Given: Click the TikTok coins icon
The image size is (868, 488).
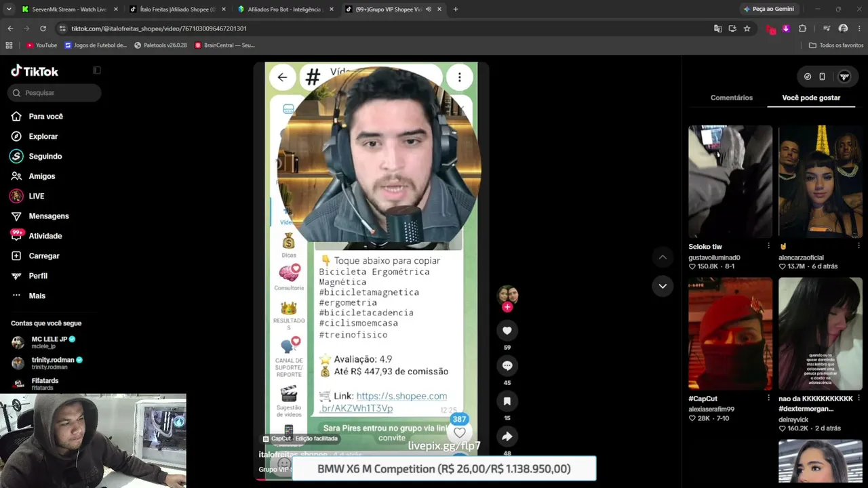Looking at the screenshot, I should tap(808, 77).
